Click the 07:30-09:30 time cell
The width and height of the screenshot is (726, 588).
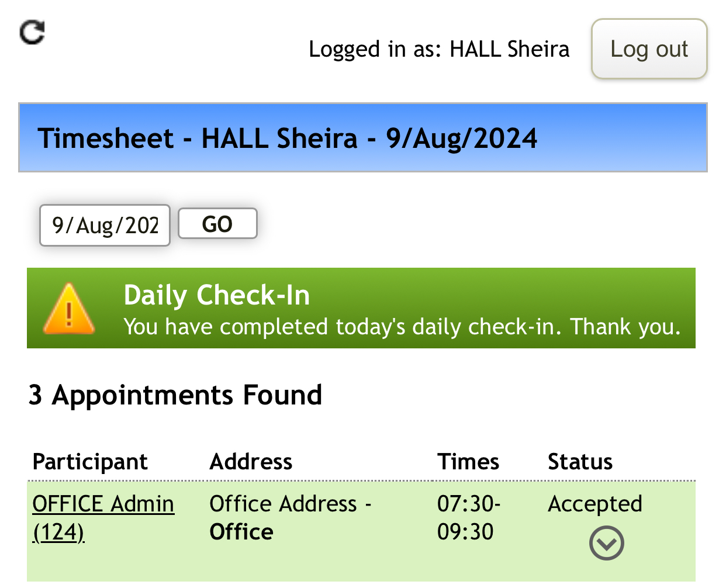pos(468,518)
